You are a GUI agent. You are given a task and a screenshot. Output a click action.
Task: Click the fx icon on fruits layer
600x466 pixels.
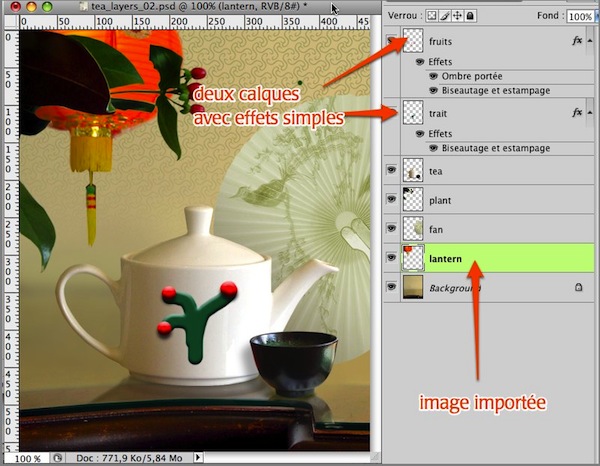pyautogui.click(x=577, y=42)
